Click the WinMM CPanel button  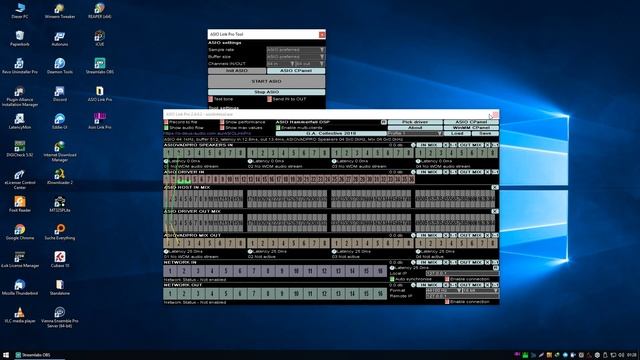point(471,128)
